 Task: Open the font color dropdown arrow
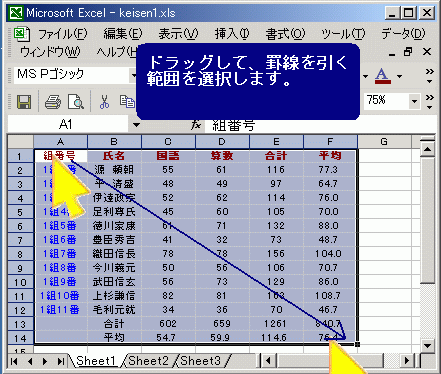pos(399,77)
